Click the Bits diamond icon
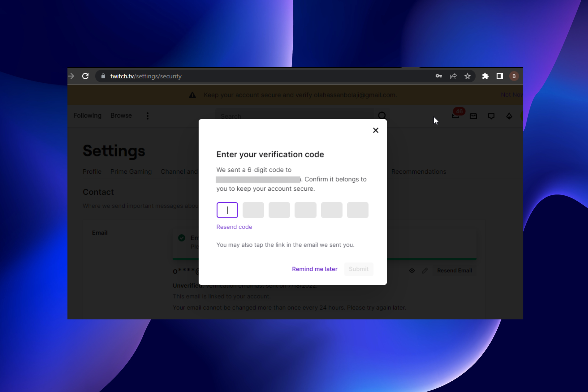The image size is (588, 392). coord(509,116)
